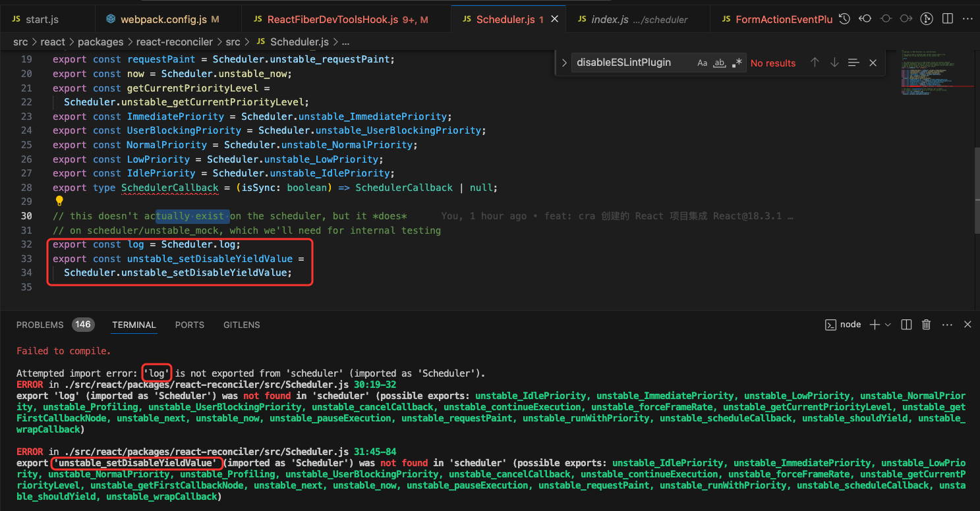Click 'SchedulerCallback' type name on line 28
The height and width of the screenshot is (511, 980).
coord(170,188)
